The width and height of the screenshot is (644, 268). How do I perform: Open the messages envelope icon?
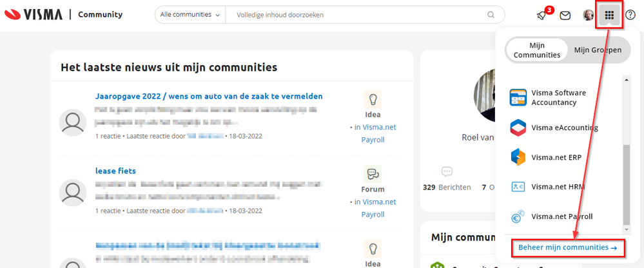[565, 15]
